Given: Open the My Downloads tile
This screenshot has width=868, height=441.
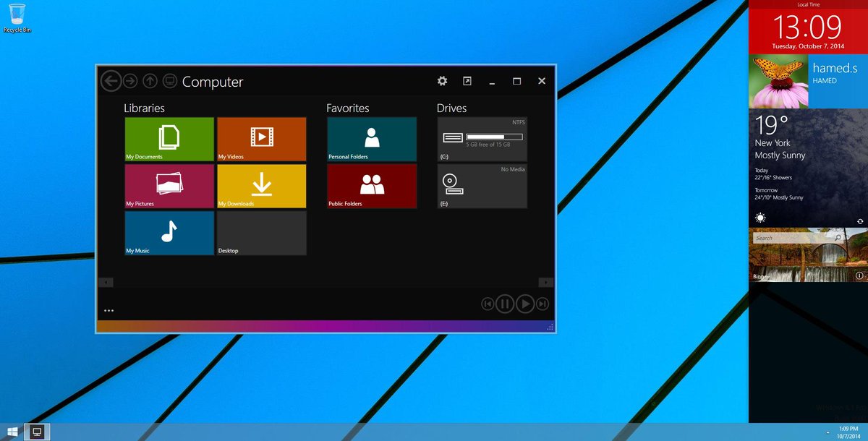Looking at the screenshot, I should pyautogui.click(x=262, y=186).
